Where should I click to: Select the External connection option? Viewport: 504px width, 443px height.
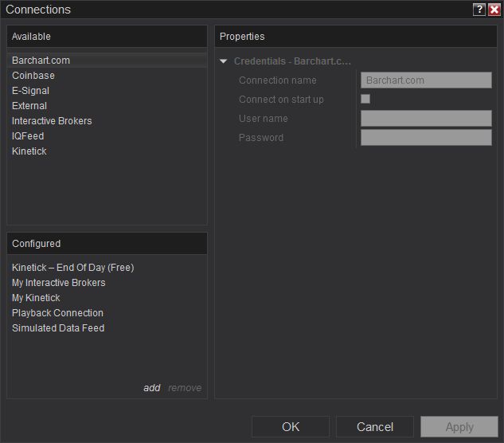coord(29,106)
